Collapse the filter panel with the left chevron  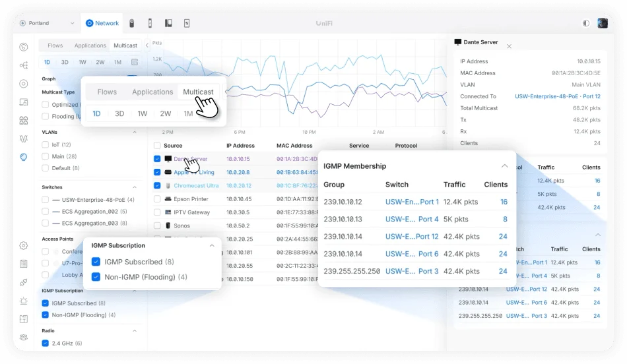click(x=147, y=45)
